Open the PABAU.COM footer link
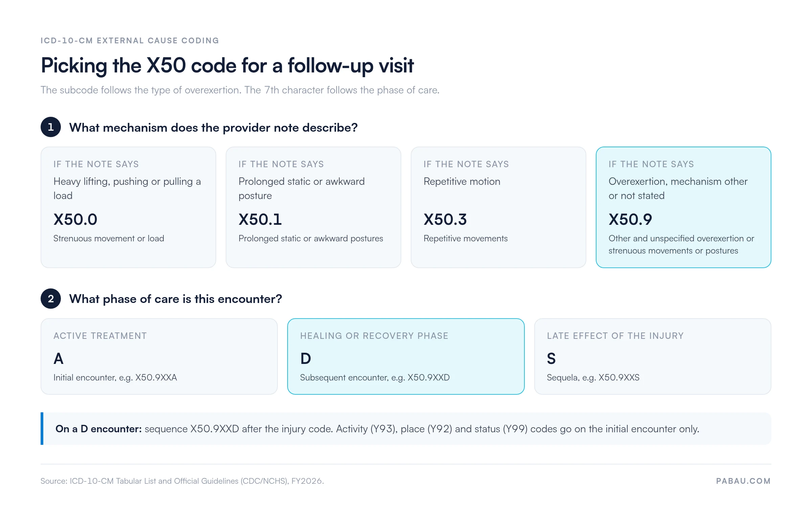Image resolution: width=812 pixels, height=522 pixels. click(x=743, y=481)
